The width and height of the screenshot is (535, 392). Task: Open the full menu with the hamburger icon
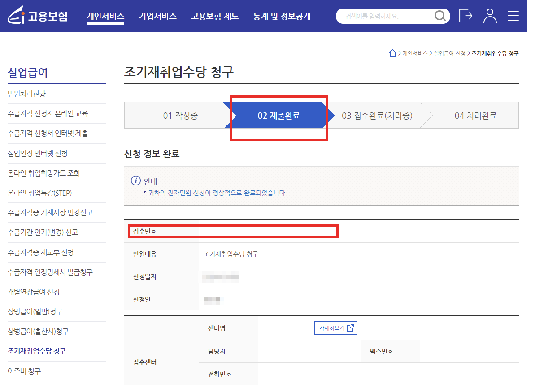click(513, 16)
